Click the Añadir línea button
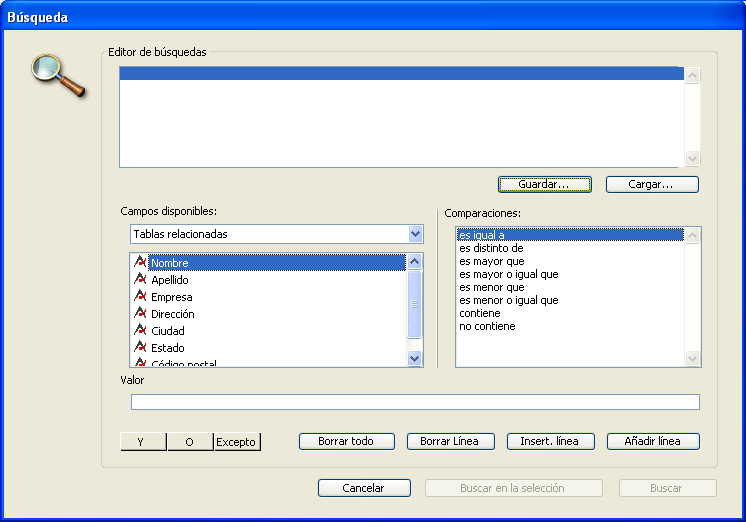This screenshot has height=522, width=746. 652,441
